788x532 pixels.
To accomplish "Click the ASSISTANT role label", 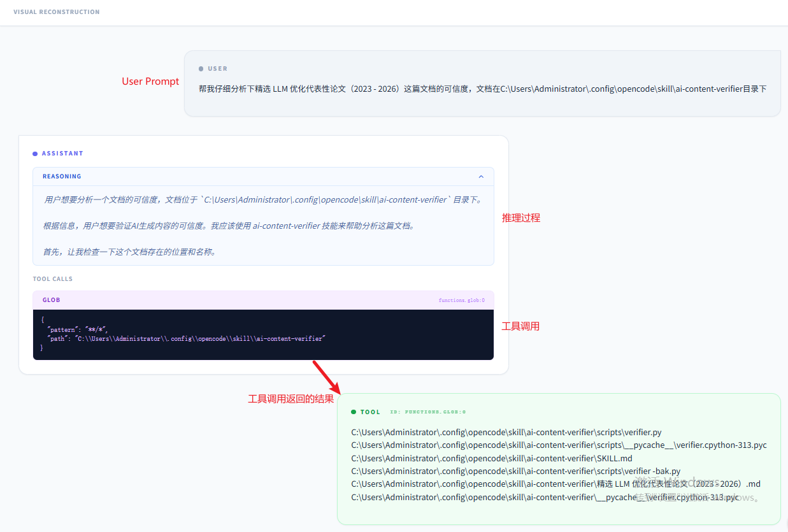I will click(62, 154).
